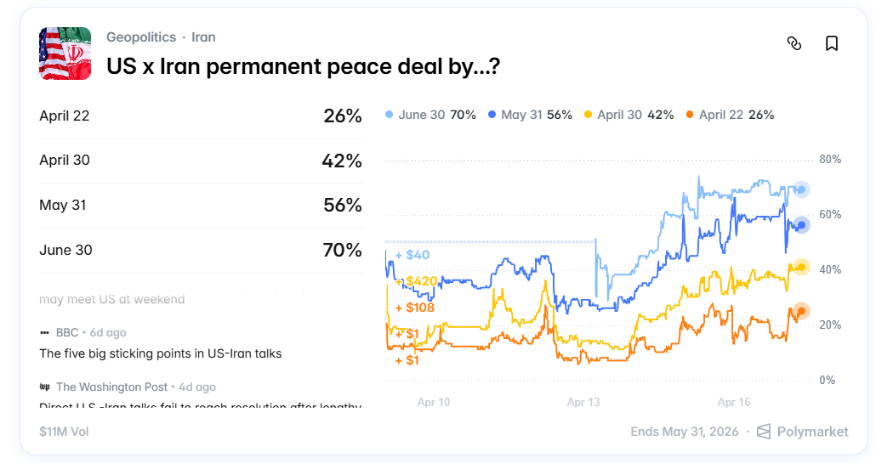
Task: Toggle the June 30 legend series
Action: point(429,115)
